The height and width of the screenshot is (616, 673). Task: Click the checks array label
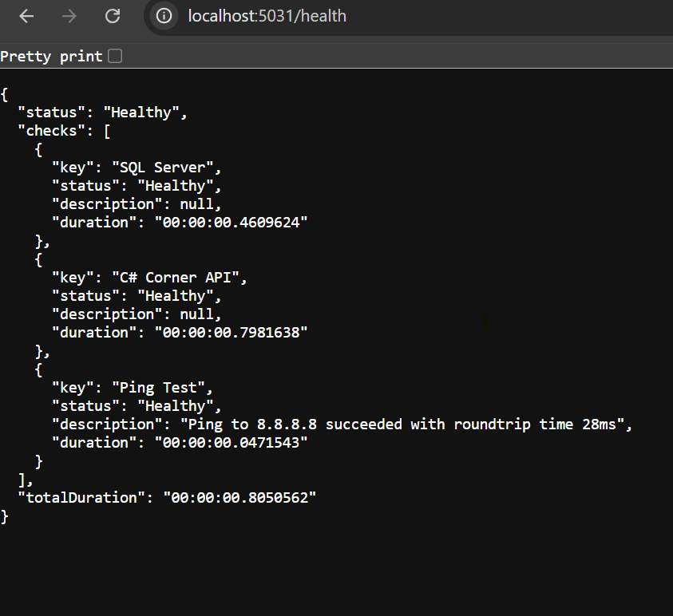point(53,130)
